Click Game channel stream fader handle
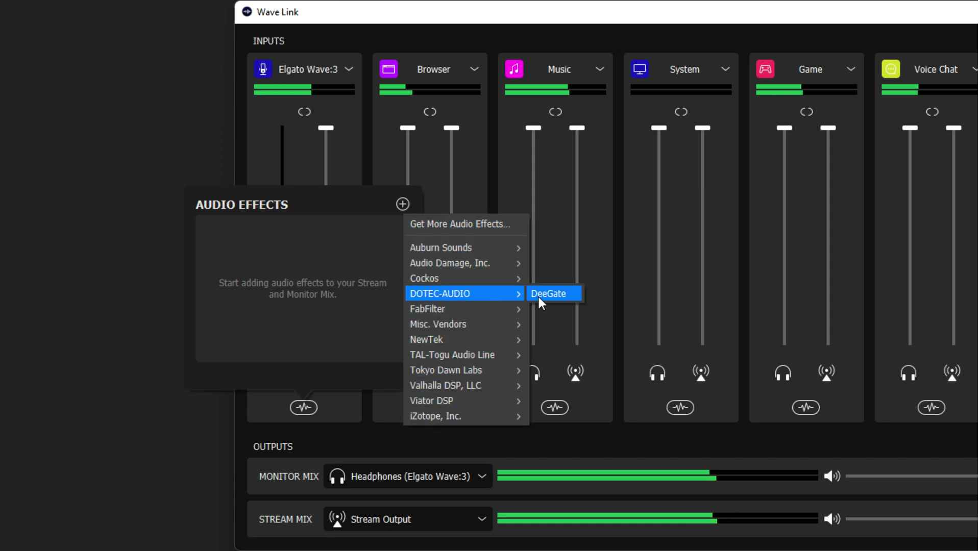The height and width of the screenshot is (551, 980). coord(828,128)
